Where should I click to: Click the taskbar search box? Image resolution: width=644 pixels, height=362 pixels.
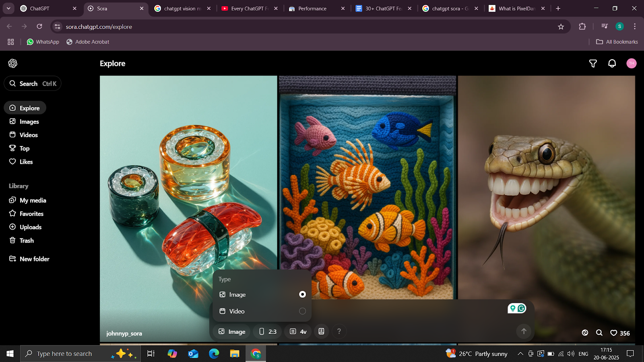tap(80, 354)
